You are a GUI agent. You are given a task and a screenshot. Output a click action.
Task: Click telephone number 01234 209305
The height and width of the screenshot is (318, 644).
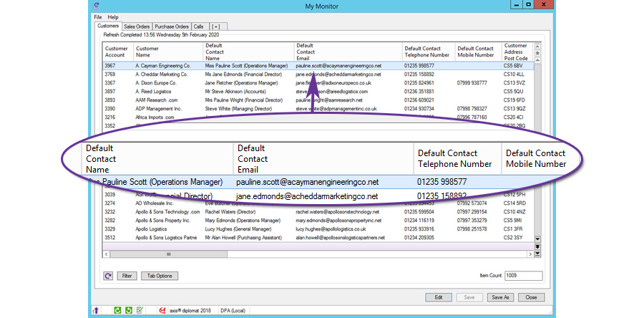[420, 238]
